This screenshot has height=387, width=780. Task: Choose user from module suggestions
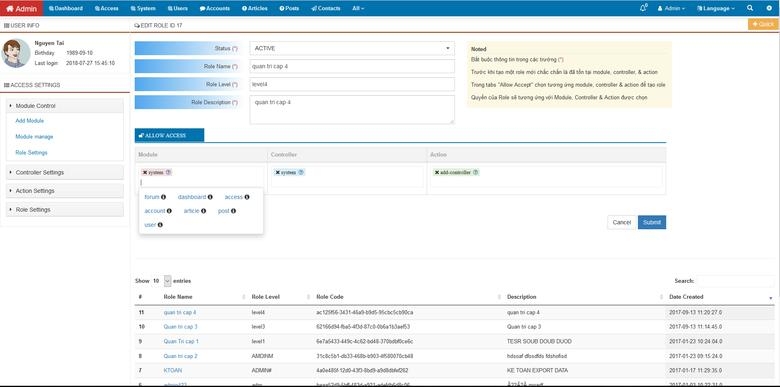150,225
